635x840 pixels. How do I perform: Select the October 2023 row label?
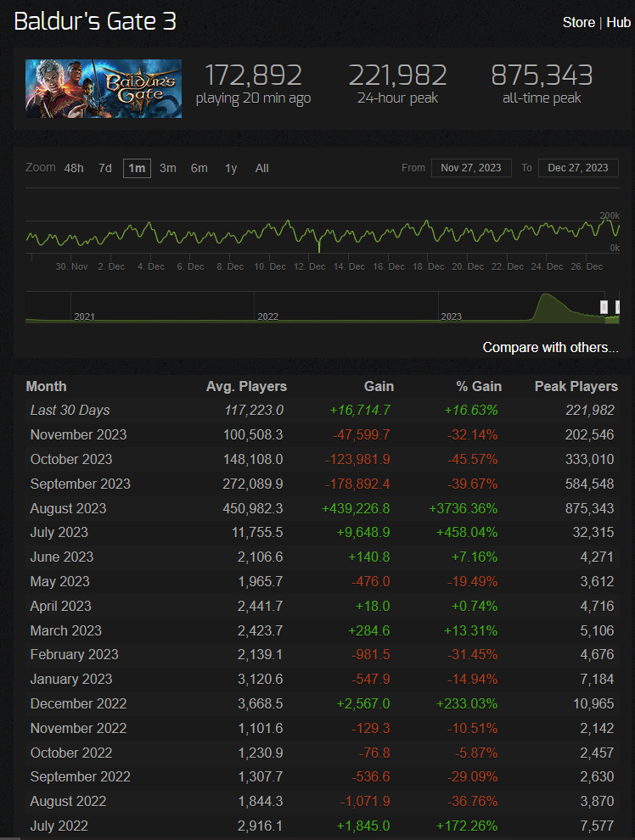[71, 460]
